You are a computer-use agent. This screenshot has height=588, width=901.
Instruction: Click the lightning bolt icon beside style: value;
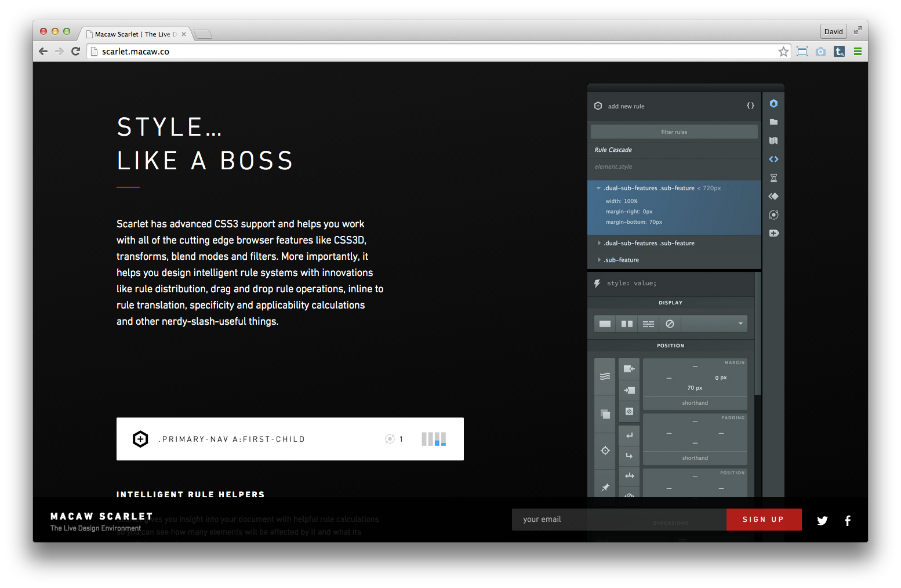point(597,284)
